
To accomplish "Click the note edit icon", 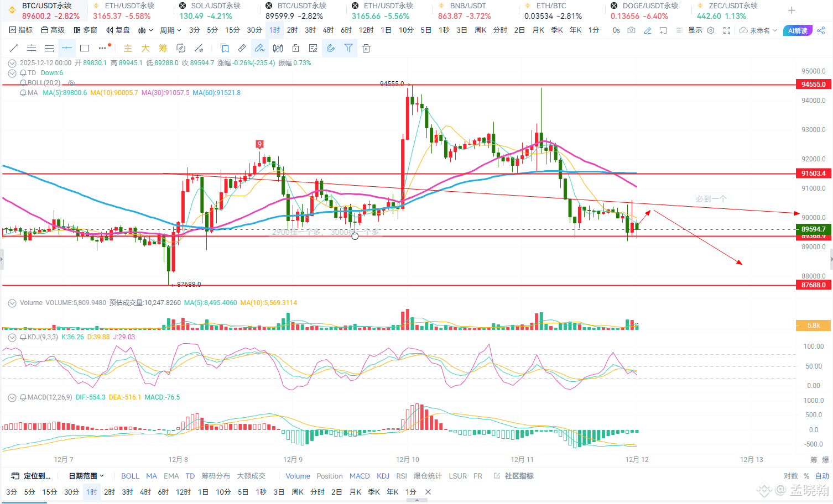I will (313, 48).
